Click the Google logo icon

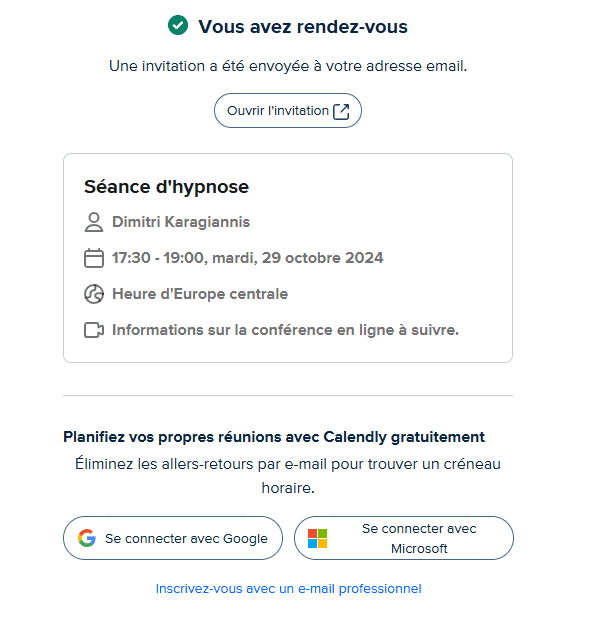tap(87, 538)
